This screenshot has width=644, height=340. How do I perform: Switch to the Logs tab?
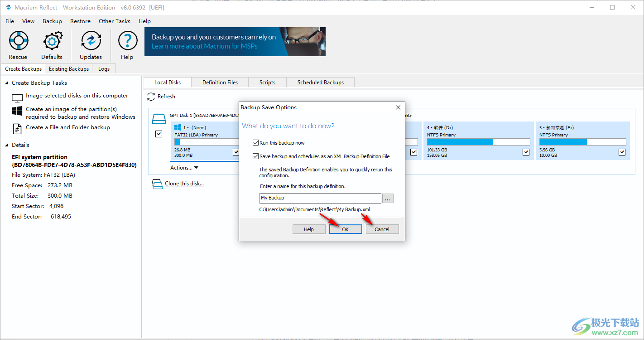104,69
